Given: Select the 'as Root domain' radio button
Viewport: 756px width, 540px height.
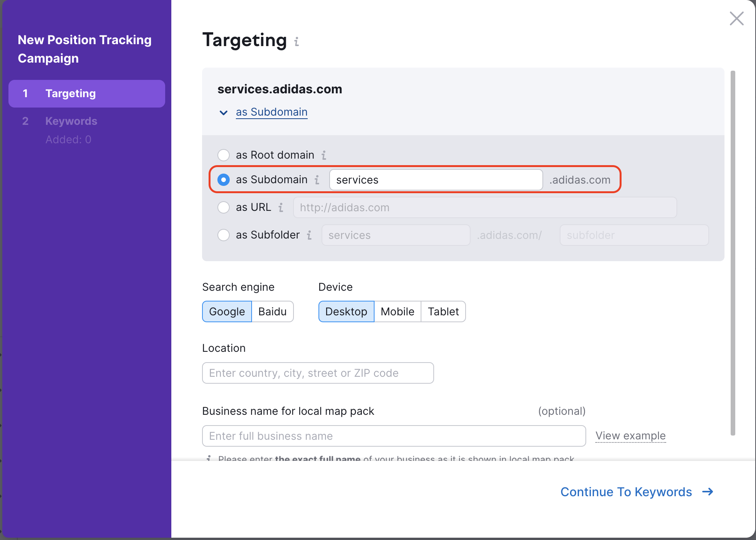Looking at the screenshot, I should coord(224,155).
